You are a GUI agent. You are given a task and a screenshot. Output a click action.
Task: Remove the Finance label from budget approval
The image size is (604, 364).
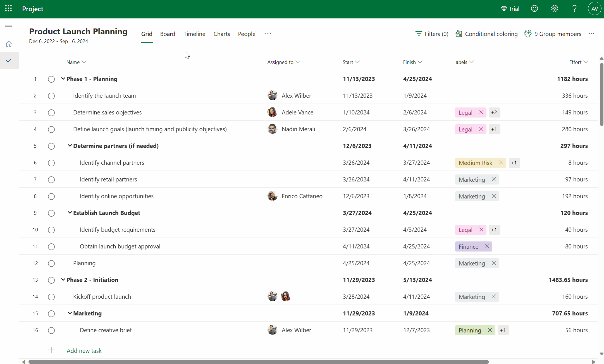click(x=487, y=246)
